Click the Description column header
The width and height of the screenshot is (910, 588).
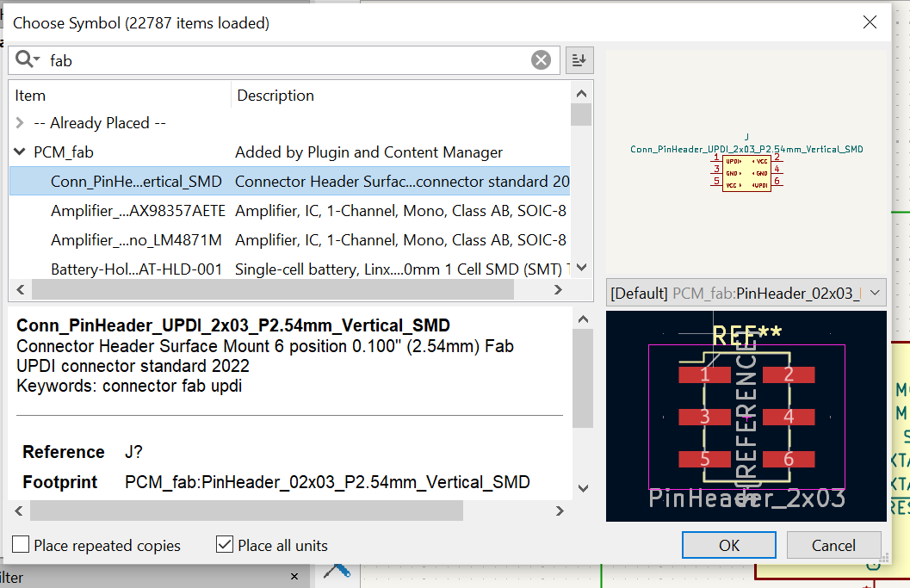275,96
